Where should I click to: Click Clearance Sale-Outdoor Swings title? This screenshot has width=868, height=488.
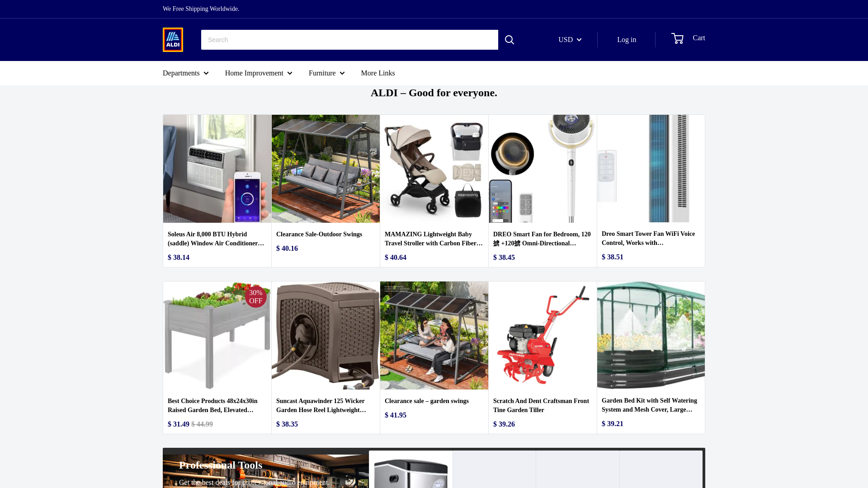319,235
